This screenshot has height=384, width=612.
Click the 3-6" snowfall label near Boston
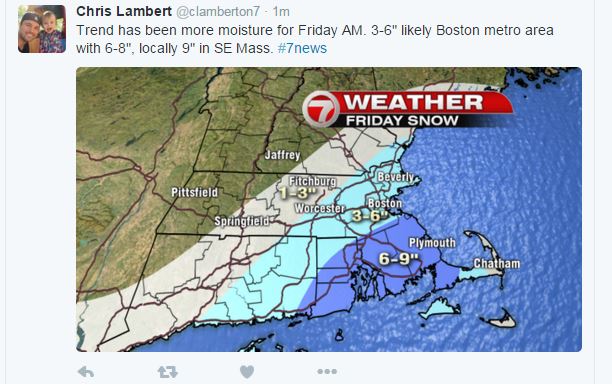tap(370, 216)
